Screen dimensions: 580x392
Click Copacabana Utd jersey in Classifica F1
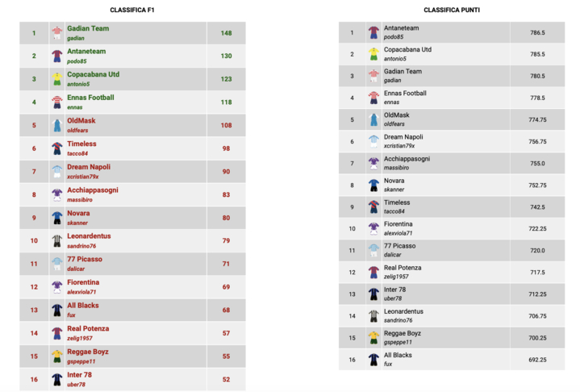[x=57, y=79]
